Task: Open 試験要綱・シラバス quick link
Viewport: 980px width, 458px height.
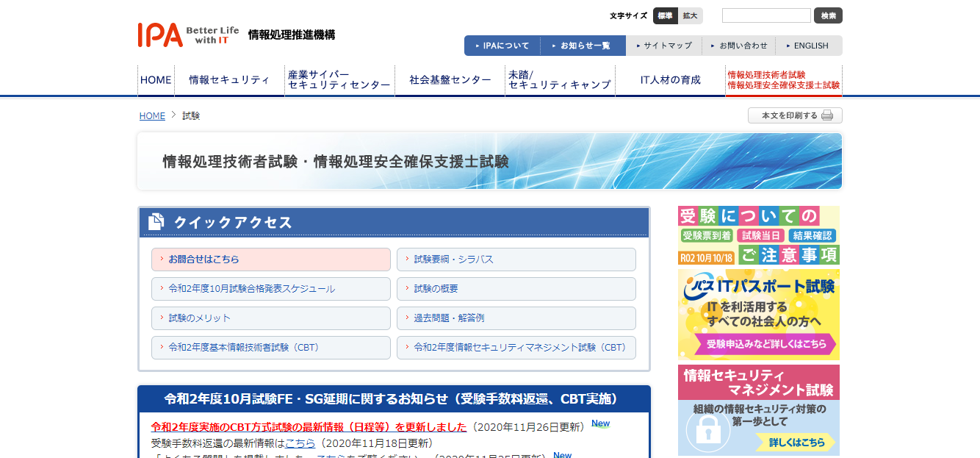Action: (516, 260)
